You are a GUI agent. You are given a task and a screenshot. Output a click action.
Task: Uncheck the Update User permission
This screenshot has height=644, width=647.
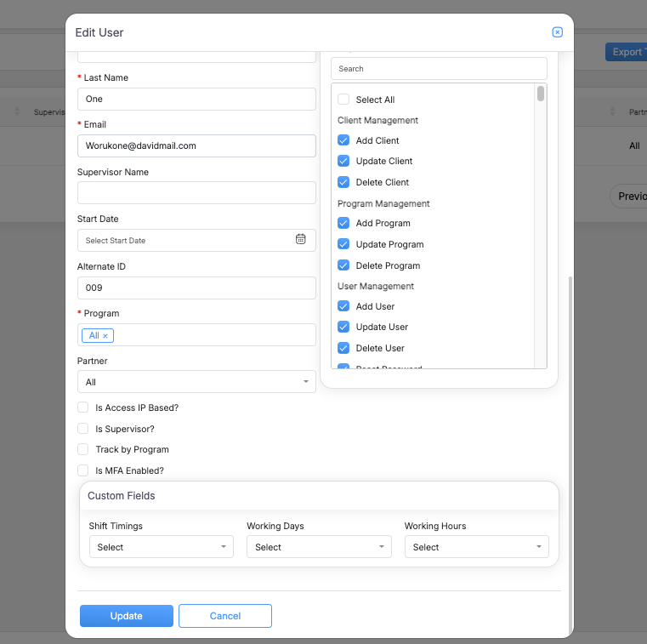343,327
